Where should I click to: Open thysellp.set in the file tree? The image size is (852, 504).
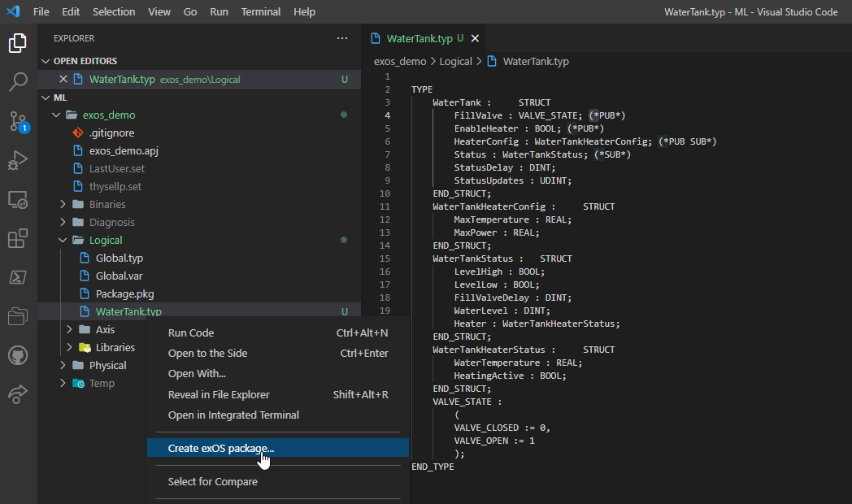pyautogui.click(x=115, y=186)
